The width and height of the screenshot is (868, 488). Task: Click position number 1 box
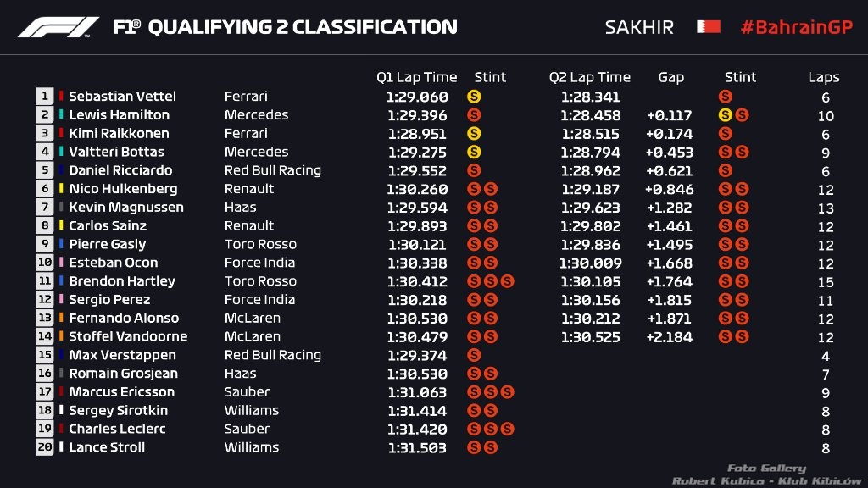pos(44,97)
